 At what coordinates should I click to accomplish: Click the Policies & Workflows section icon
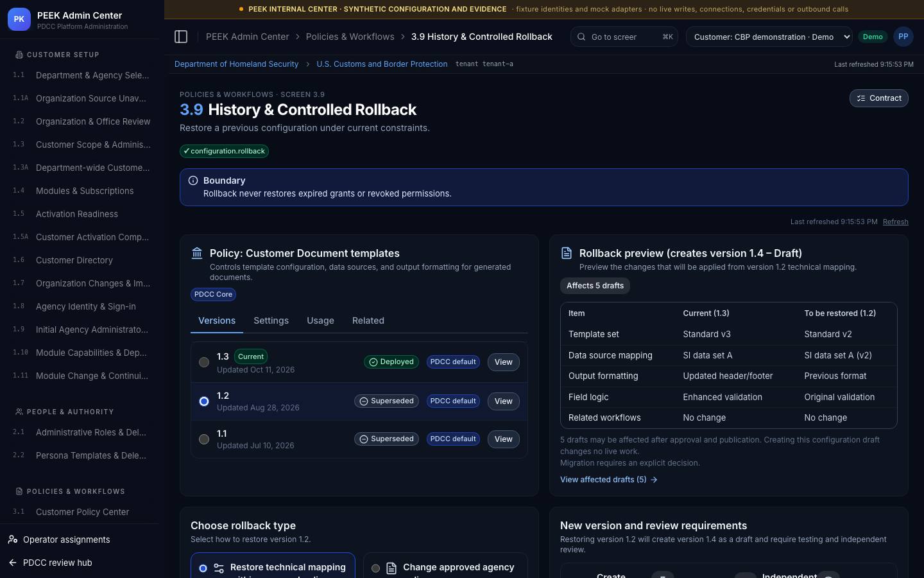[x=19, y=491]
